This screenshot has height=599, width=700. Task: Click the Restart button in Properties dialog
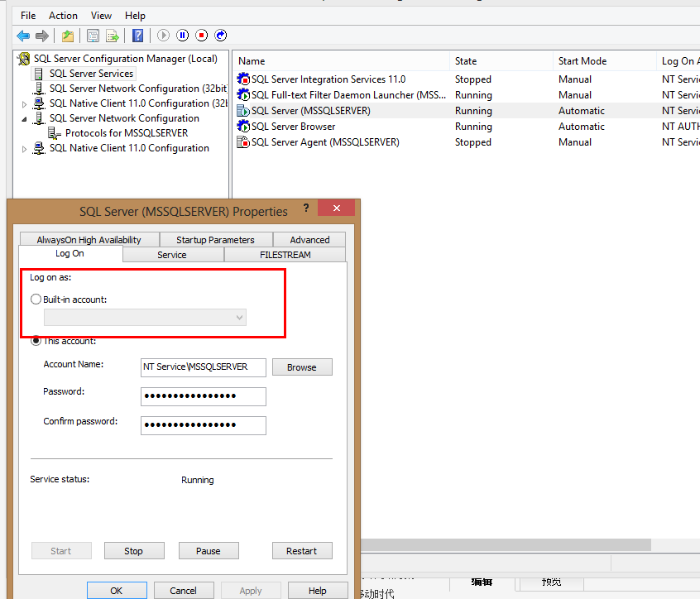(301, 551)
